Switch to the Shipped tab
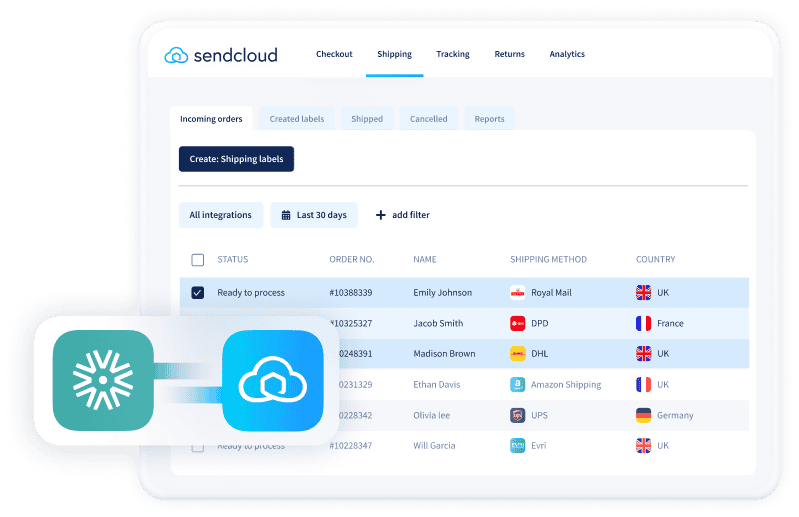Viewport: 799px width, 517px height. 367,119
